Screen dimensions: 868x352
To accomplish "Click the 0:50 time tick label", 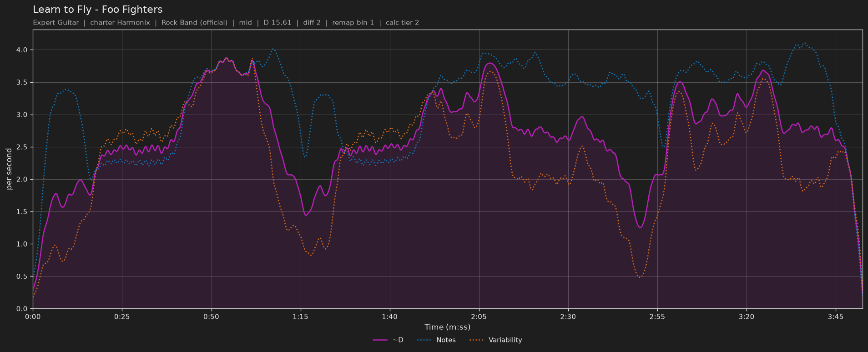I will coord(211,317).
